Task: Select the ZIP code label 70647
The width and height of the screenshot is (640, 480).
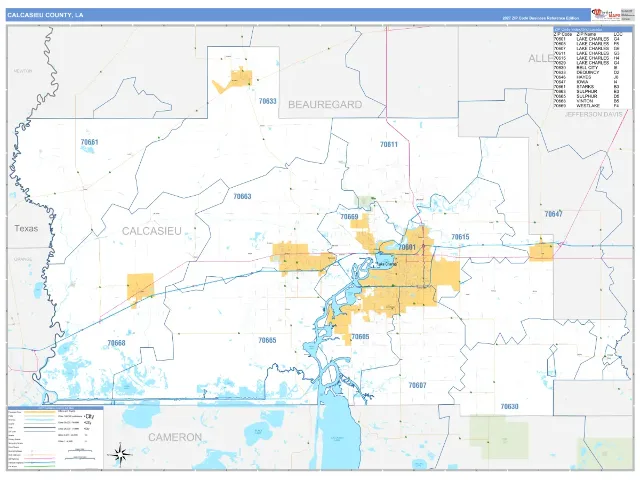Action: click(x=553, y=214)
